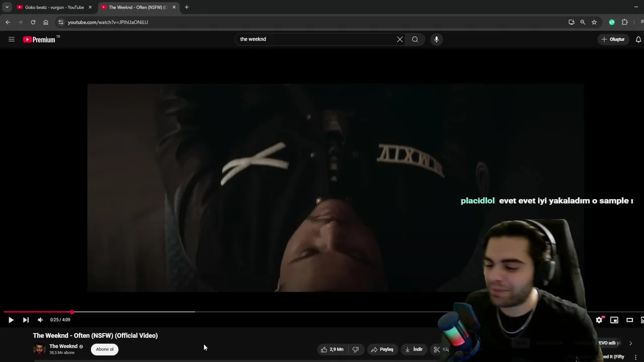The width and height of the screenshot is (644, 362).
Task: Open the YouTube guide hamburger menu
Action: 12,39
